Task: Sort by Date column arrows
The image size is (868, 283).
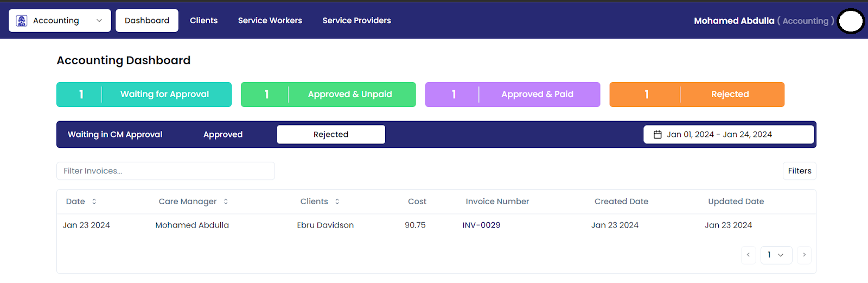Action: tap(94, 202)
